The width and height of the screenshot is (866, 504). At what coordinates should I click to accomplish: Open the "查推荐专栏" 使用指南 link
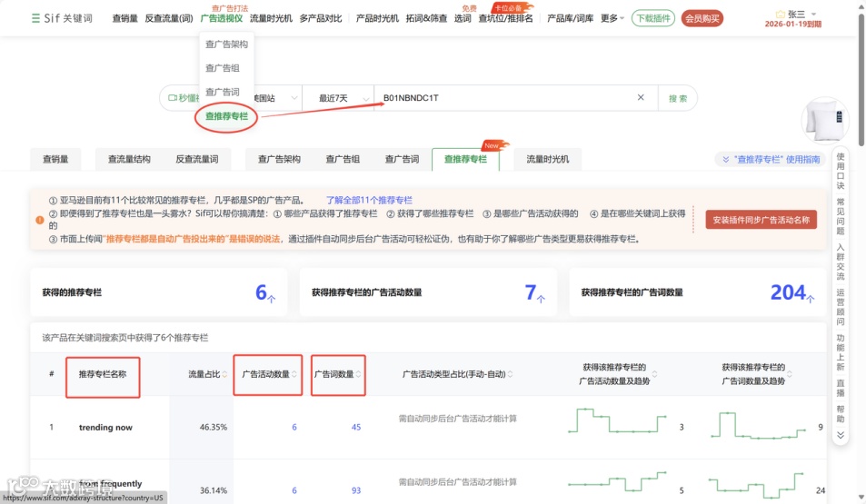click(x=771, y=160)
